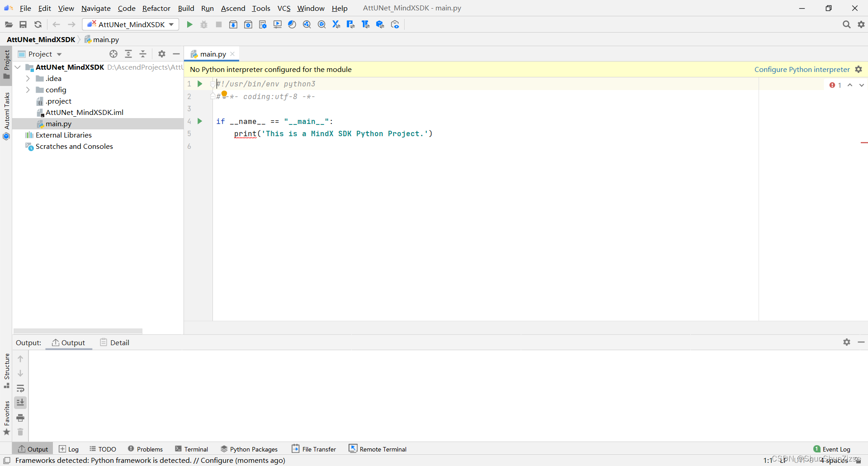Screen dimensions: 868x466
Task: Click interpreter banner gear icon
Action: click(859, 69)
